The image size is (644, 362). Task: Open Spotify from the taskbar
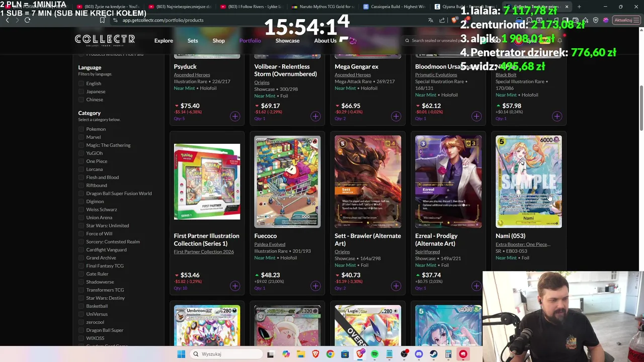[375, 354]
